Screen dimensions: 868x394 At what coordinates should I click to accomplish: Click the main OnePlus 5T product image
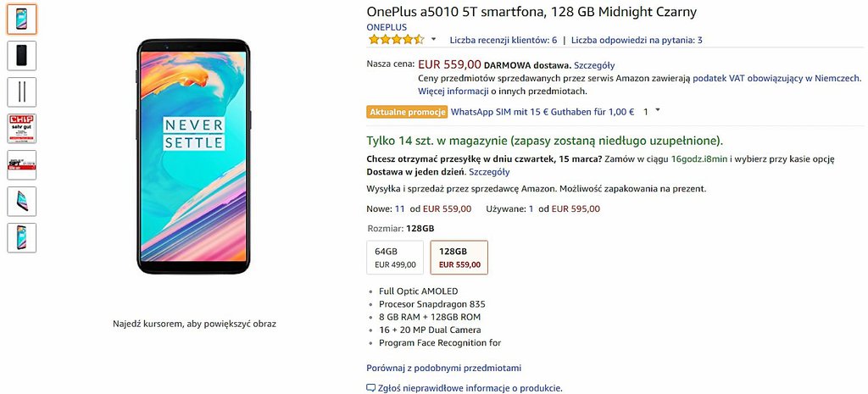pos(194,157)
